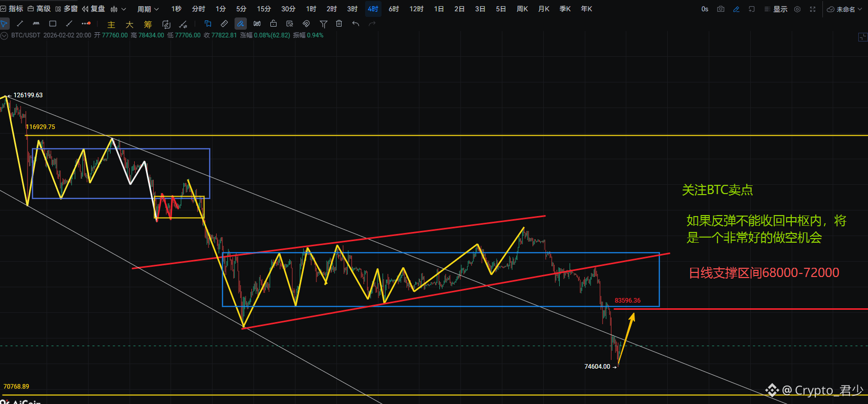Image resolution: width=868 pixels, height=404 pixels.
Task: Click the filter funnel icon
Action: point(323,24)
